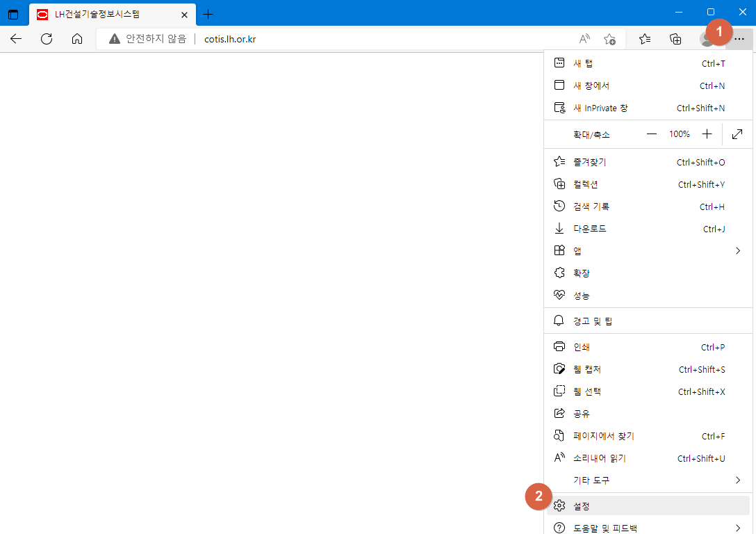
Task: Add this page to favorites star icon
Action: point(610,39)
